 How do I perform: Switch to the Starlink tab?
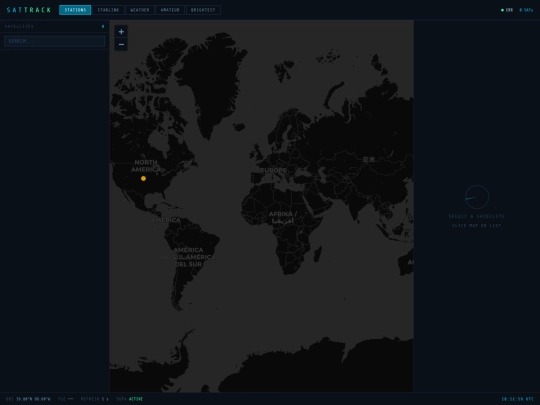[x=108, y=10]
